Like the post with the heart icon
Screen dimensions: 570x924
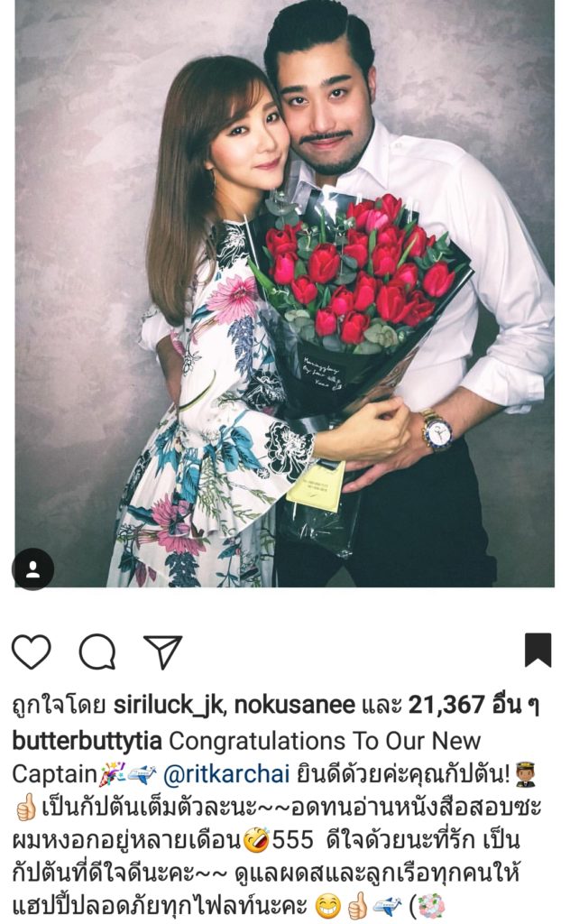click(32, 651)
